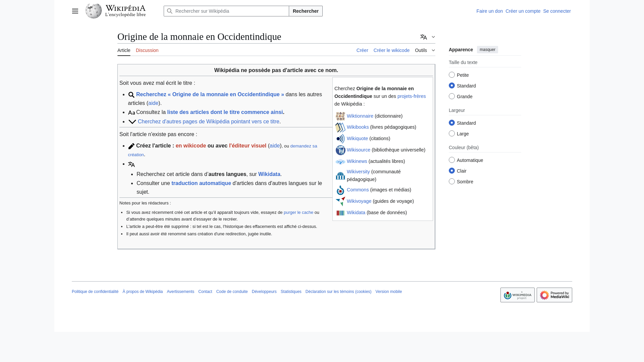Screen dimensions: 644x362
Task: Open the Article tab
Action: click(x=124, y=50)
